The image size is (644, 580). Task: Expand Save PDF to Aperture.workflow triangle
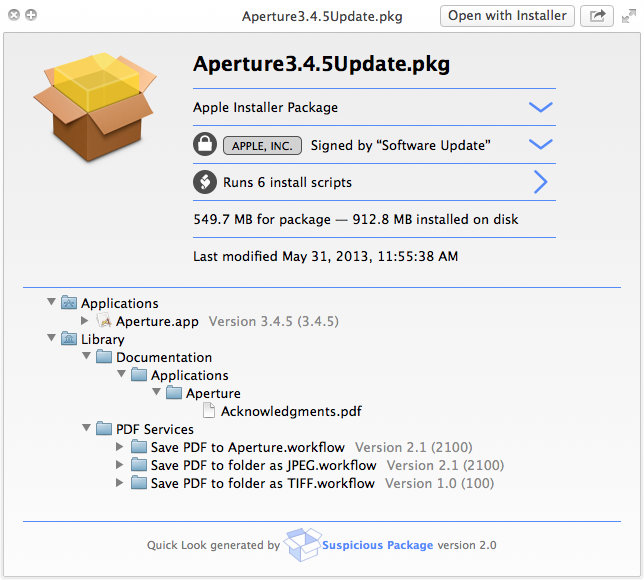point(120,446)
